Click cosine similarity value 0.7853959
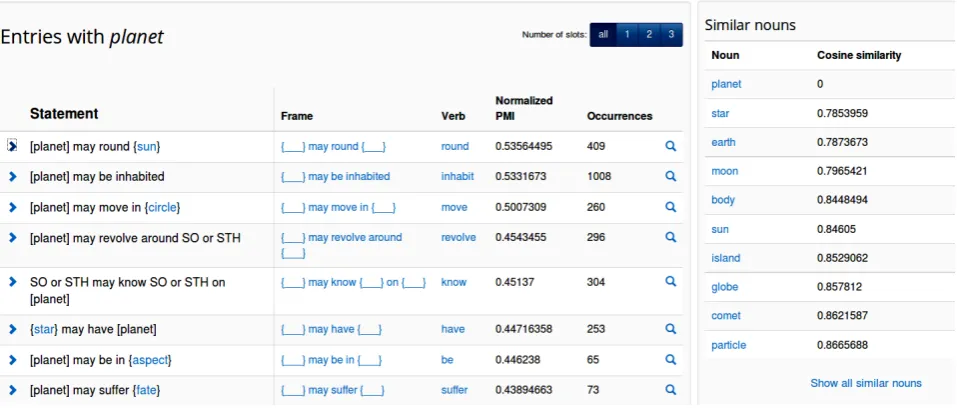957x410 pixels. pos(842,113)
